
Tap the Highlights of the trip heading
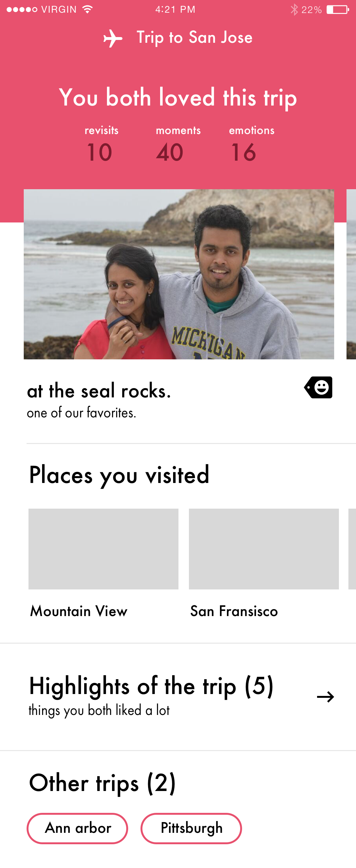pos(151,686)
